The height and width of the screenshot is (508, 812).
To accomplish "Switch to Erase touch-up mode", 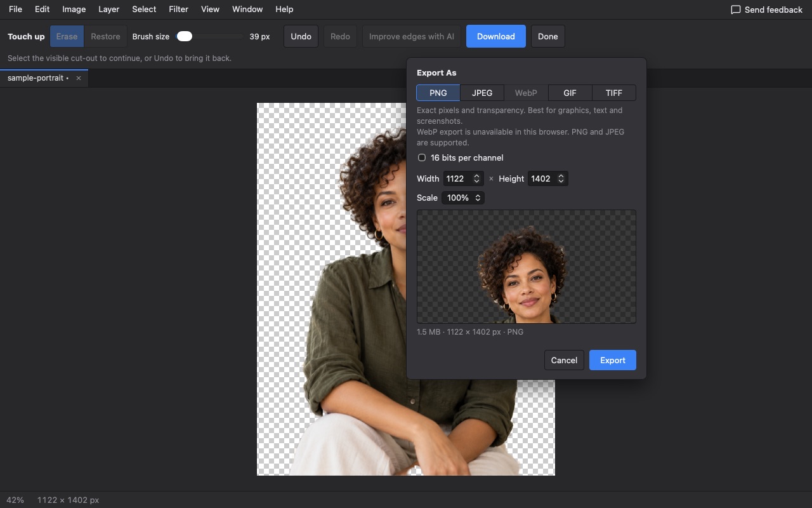I will [67, 36].
